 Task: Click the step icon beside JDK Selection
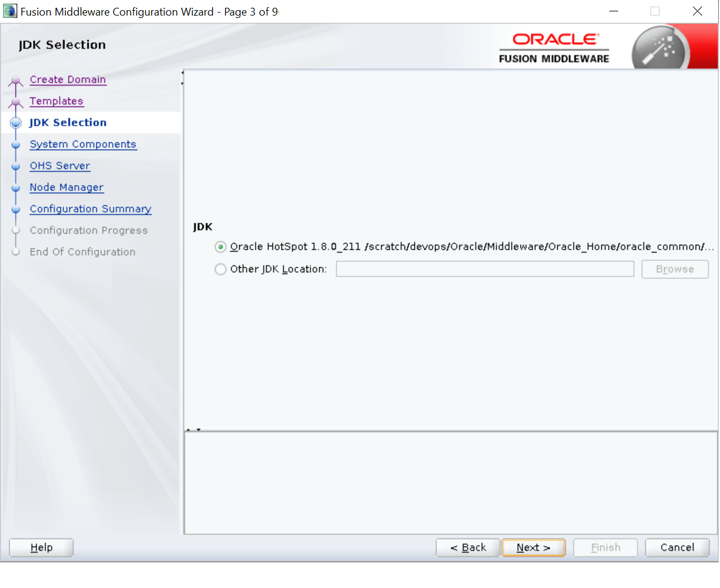17,122
